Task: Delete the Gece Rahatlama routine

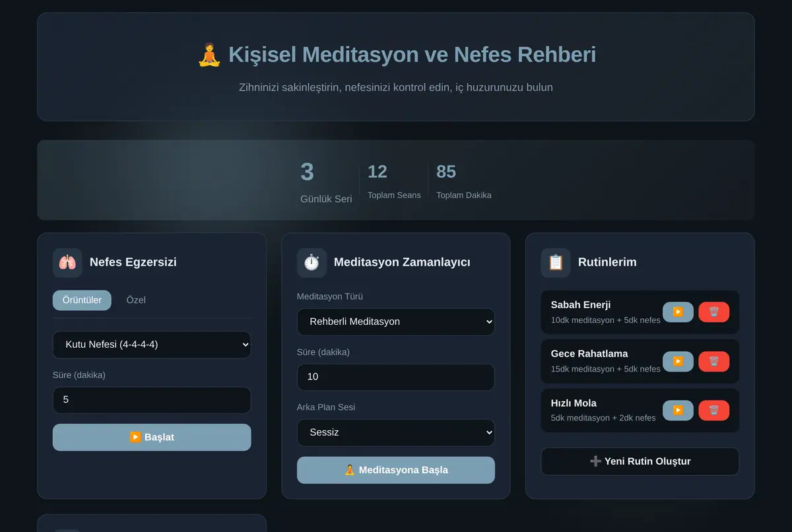Action: pyautogui.click(x=713, y=361)
